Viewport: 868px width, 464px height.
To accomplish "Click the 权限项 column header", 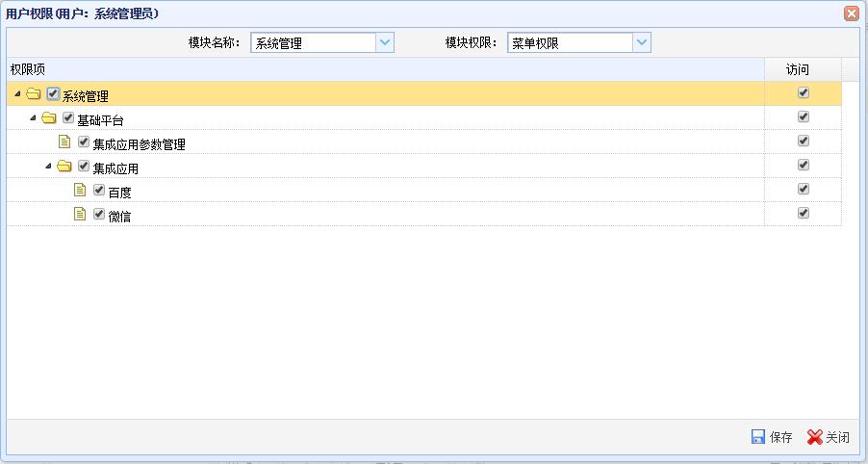I will pos(385,69).
